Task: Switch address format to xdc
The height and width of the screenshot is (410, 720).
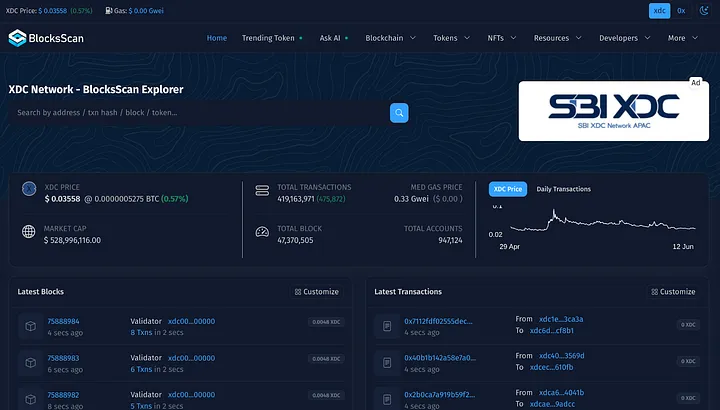Action: 659,11
